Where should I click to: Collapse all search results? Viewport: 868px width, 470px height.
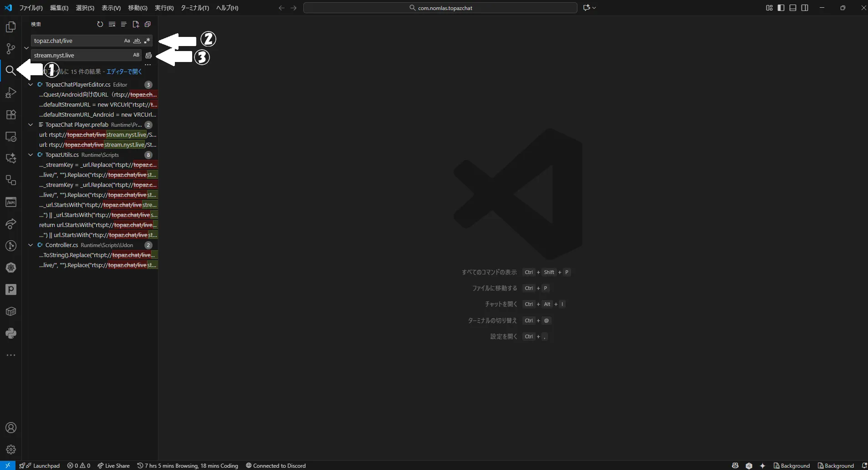148,24
